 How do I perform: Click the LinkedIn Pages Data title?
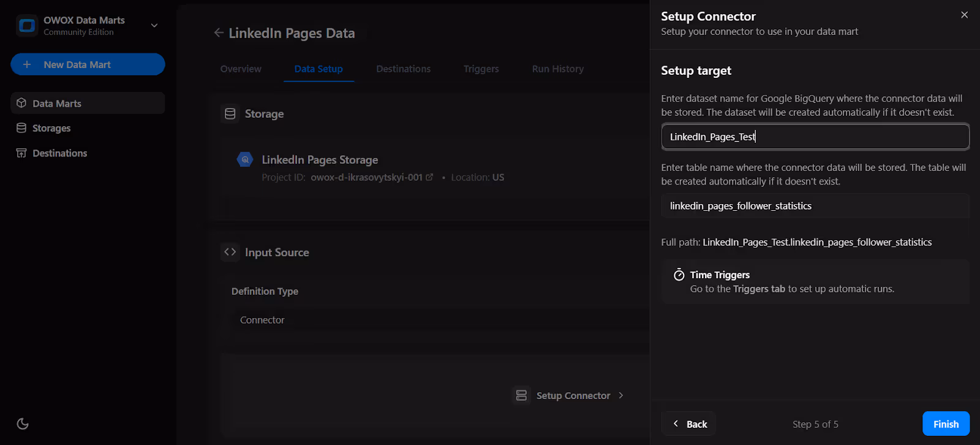point(292,33)
